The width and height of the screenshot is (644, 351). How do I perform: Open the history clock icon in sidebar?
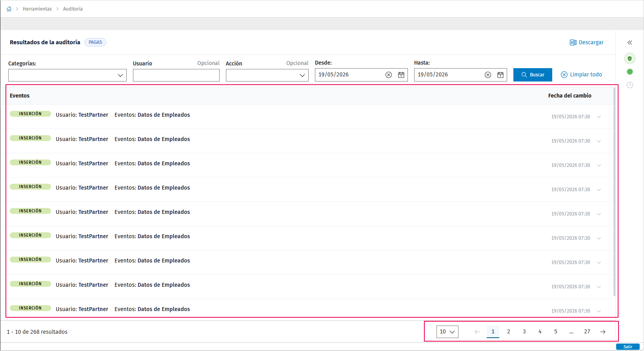[x=630, y=85]
